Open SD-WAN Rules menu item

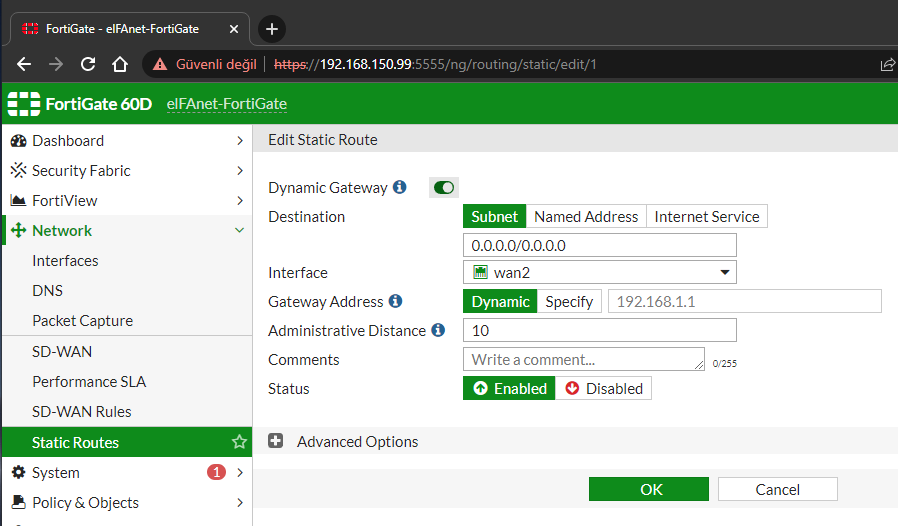(x=82, y=411)
